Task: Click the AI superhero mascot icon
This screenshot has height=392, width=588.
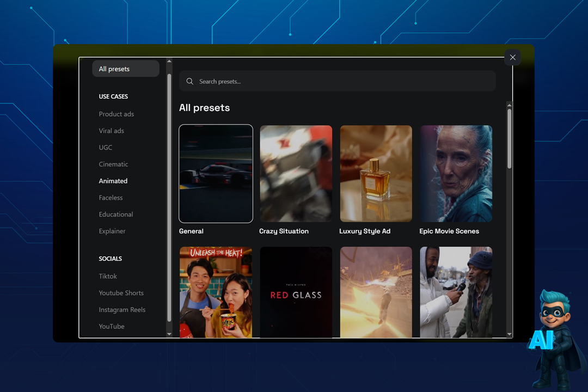Action: (555, 338)
